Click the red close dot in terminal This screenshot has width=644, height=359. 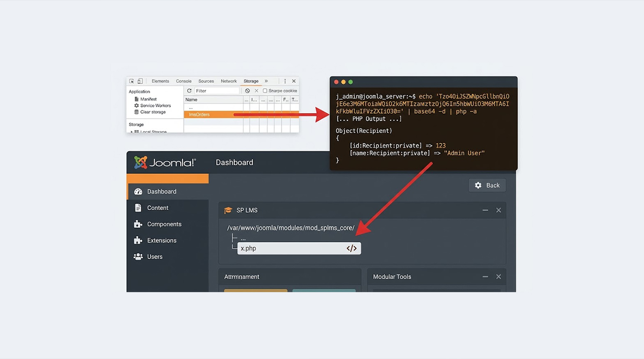(x=336, y=82)
